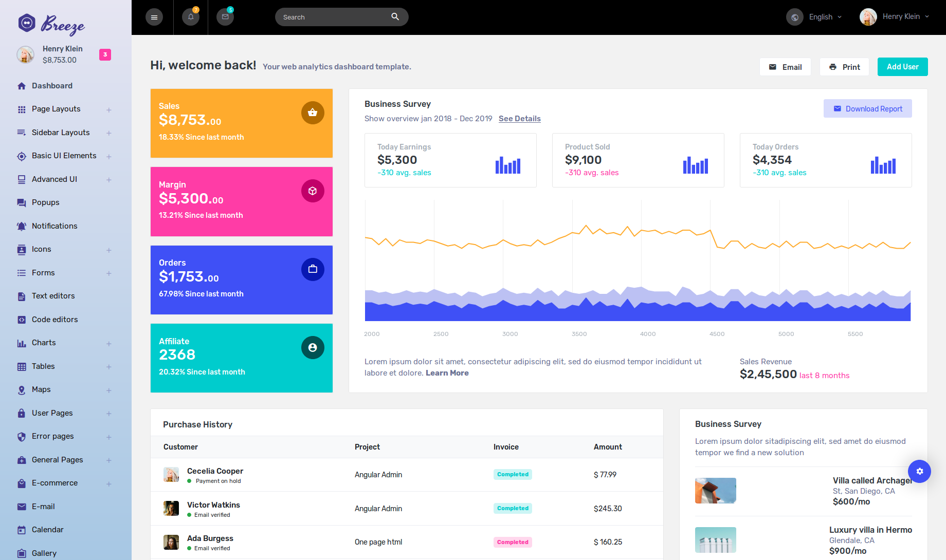
Task: Click the Product Sold bar chart icon
Action: click(696, 165)
